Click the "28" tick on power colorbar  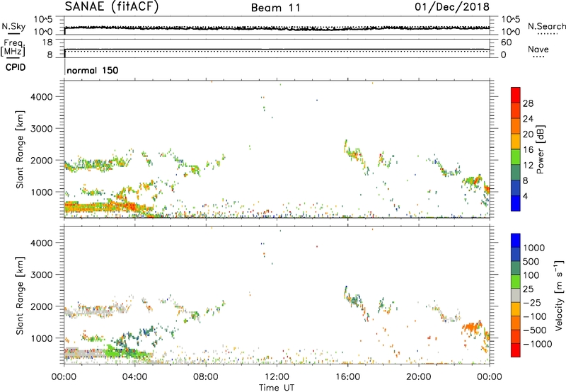(528, 103)
